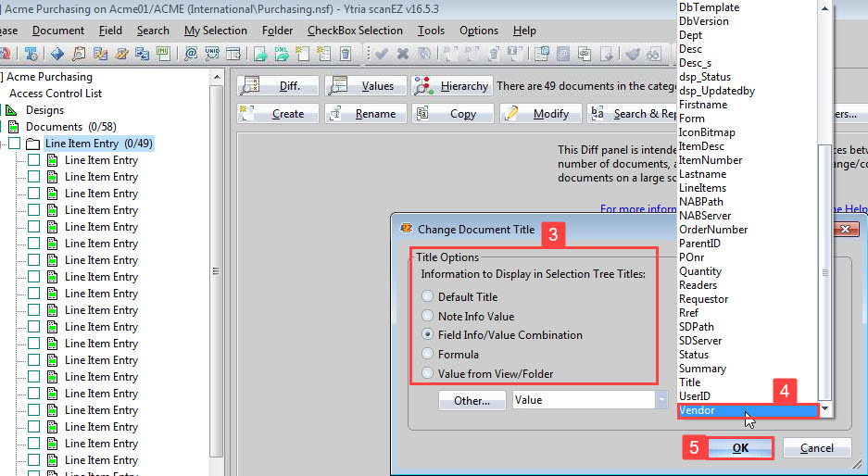Click the dropdown list scroll-up arrow

[x=825, y=7]
